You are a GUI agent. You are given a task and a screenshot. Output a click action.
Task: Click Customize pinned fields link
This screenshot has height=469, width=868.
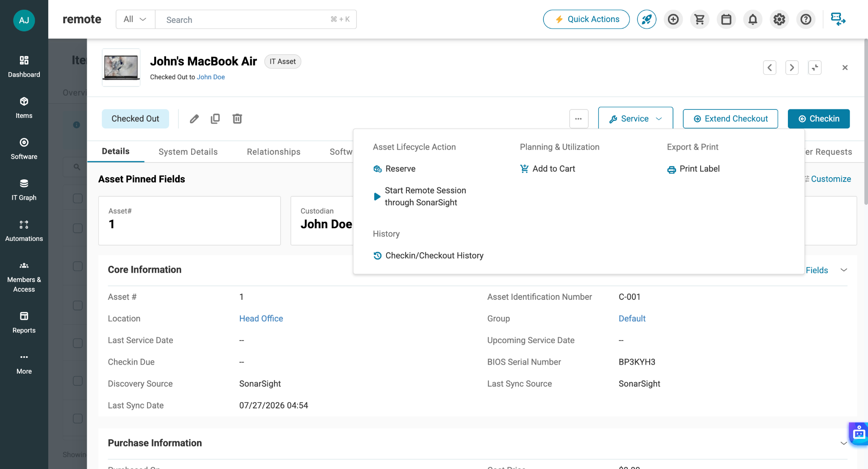[x=827, y=179]
